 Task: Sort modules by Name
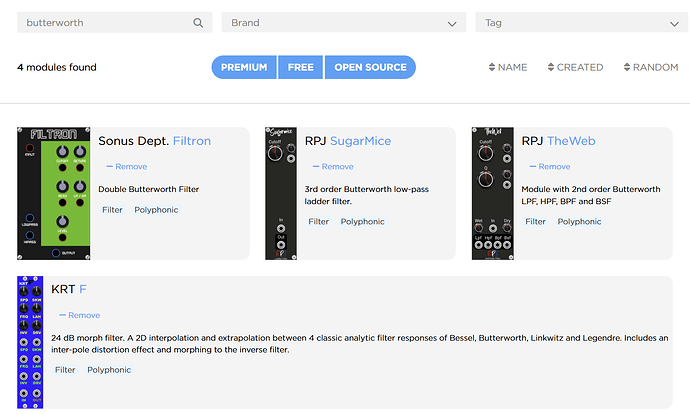click(507, 67)
